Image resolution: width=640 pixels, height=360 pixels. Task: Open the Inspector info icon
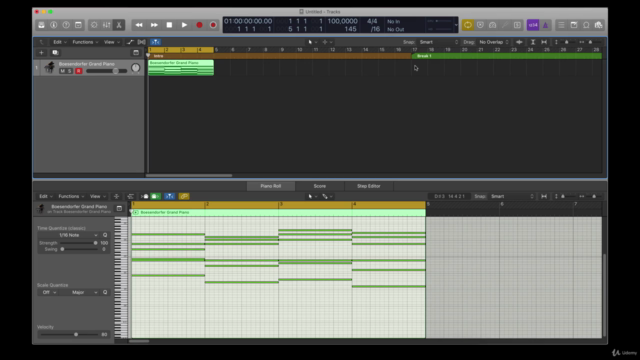pos(53,25)
